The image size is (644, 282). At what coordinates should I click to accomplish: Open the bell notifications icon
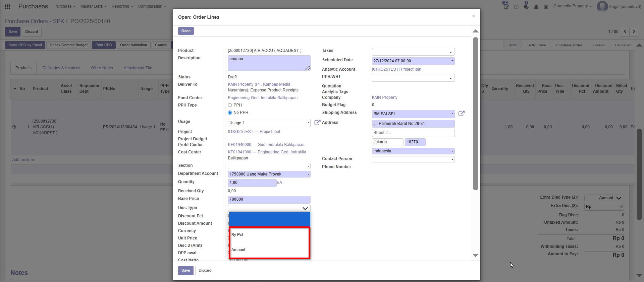pos(536,7)
